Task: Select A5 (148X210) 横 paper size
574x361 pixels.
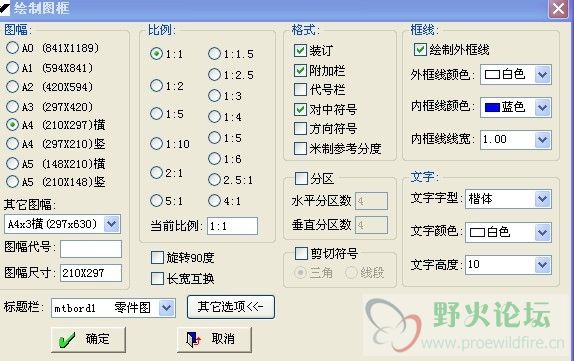Action: (x=12, y=163)
